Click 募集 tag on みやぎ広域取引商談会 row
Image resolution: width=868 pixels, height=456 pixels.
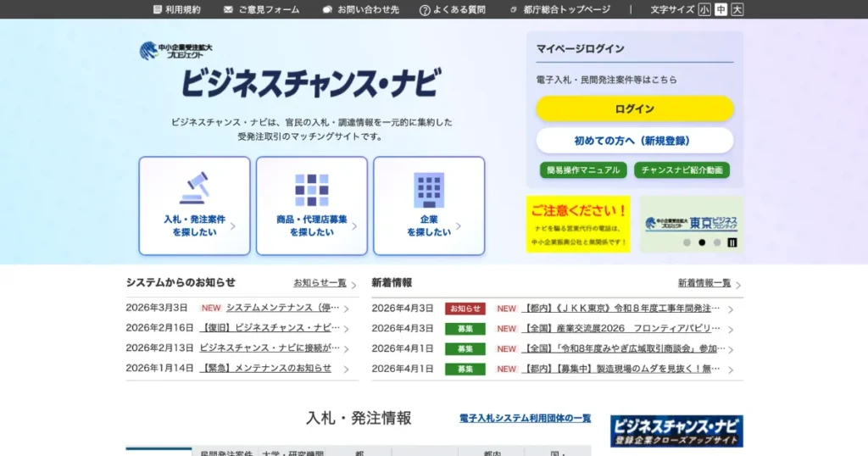pos(465,349)
